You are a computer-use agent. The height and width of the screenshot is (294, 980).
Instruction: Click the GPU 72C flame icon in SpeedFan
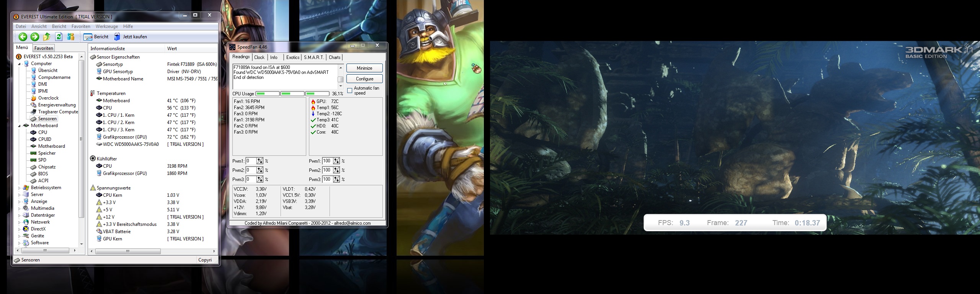pos(313,101)
